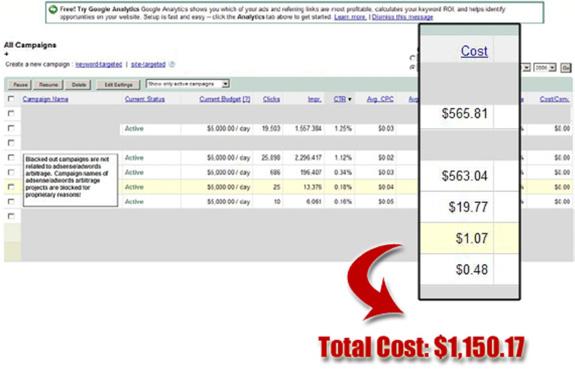Open the keyword-targeted campaign link

pos(99,65)
